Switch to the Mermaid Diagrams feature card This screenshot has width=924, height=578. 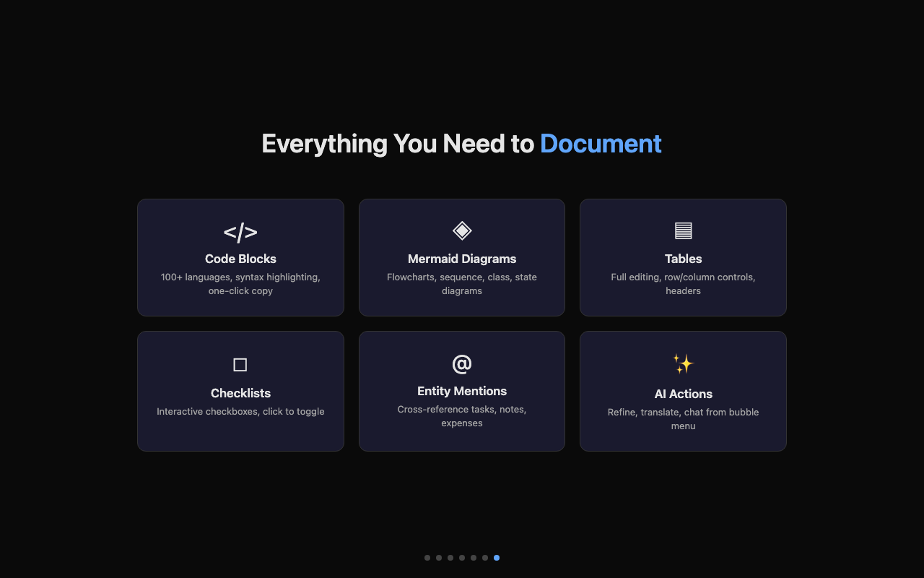[x=462, y=257]
